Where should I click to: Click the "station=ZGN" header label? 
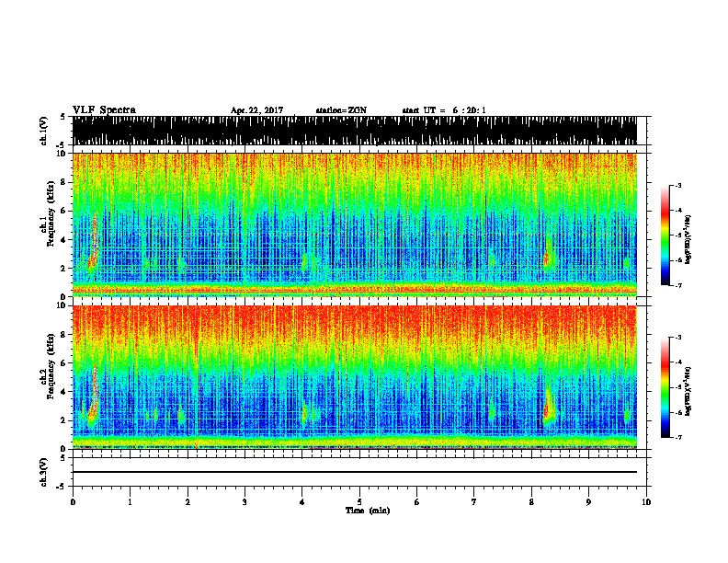pos(341,110)
